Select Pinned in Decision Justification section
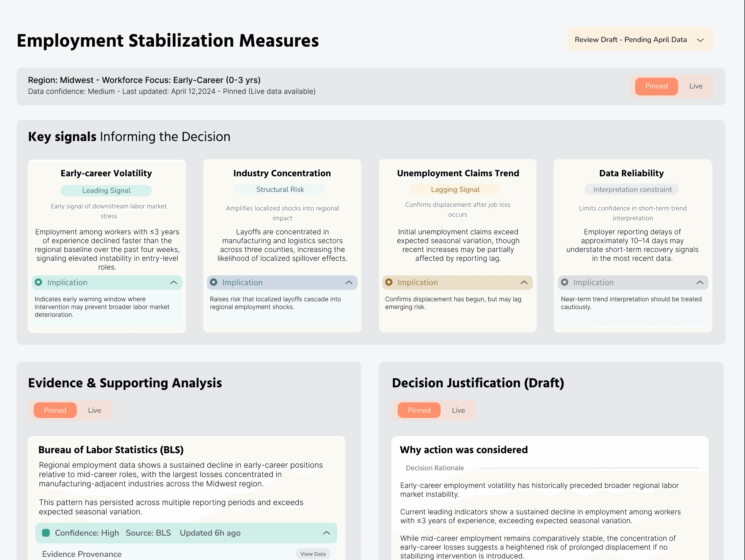745x560 pixels. (419, 410)
